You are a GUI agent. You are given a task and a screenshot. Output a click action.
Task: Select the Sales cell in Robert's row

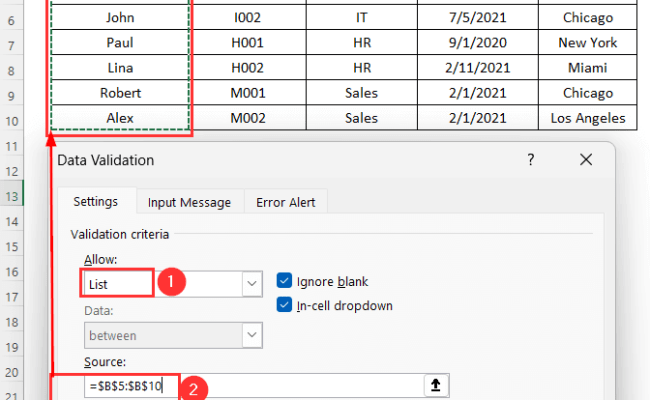click(x=361, y=93)
